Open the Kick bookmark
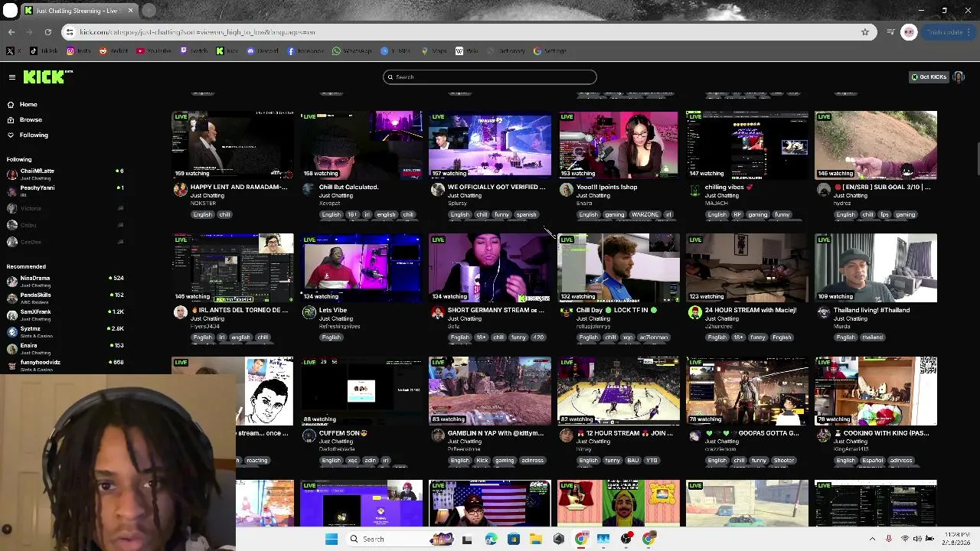The width and height of the screenshot is (980, 551). 227,51
